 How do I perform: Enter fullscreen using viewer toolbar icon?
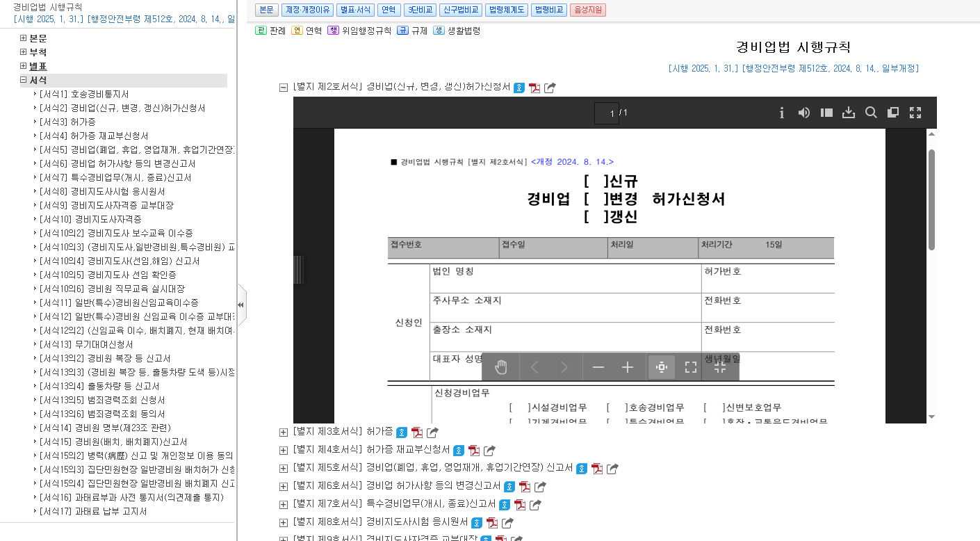click(x=915, y=113)
